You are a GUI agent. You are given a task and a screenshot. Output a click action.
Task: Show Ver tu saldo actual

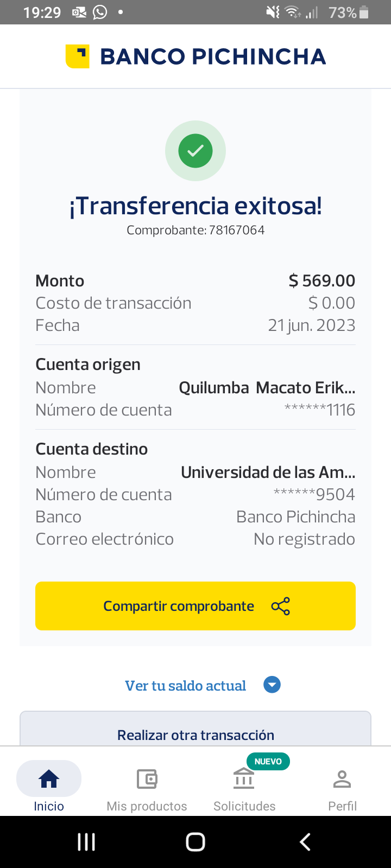186,686
